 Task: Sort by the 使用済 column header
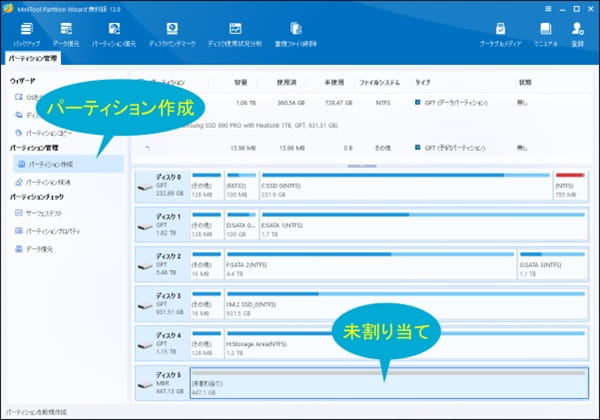coord(287,82)
